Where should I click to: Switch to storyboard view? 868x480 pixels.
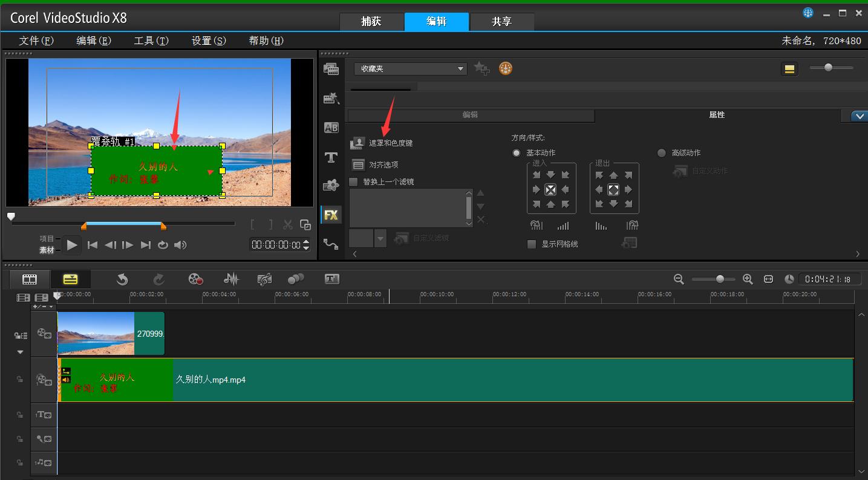coord(30,279)
